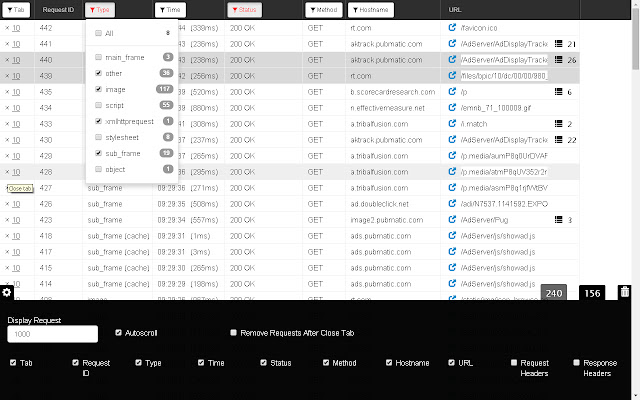This screenshot has height=400, width=640.
Task: Open external link icon for request 439
Action: [452, 76]
